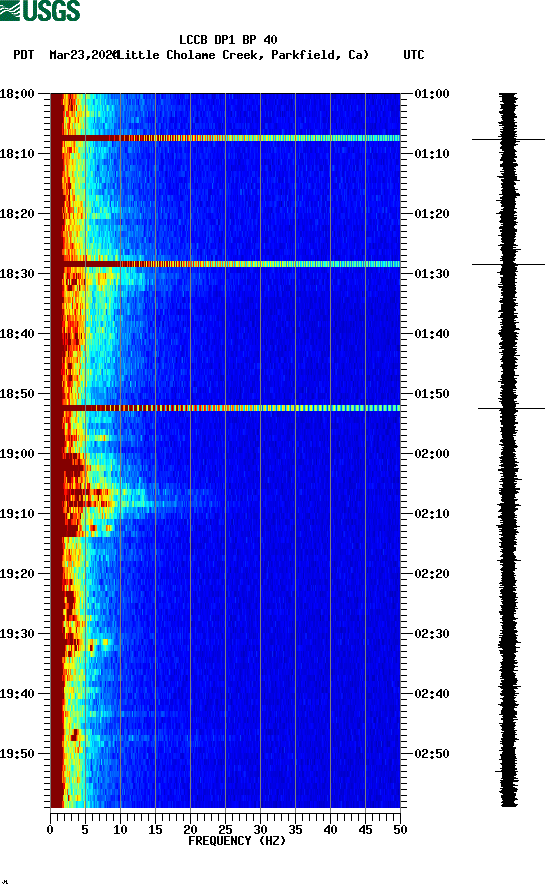The width and height of the screenshot is (552, 893).
Task: Click the '15' frequency axis label
Action: pyautogui.click(x=155, y=830)
